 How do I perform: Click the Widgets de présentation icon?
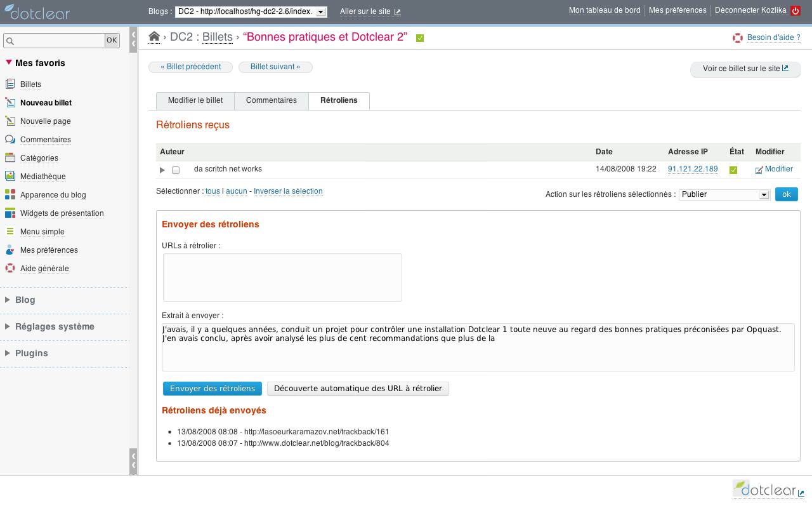coord(10,213)
